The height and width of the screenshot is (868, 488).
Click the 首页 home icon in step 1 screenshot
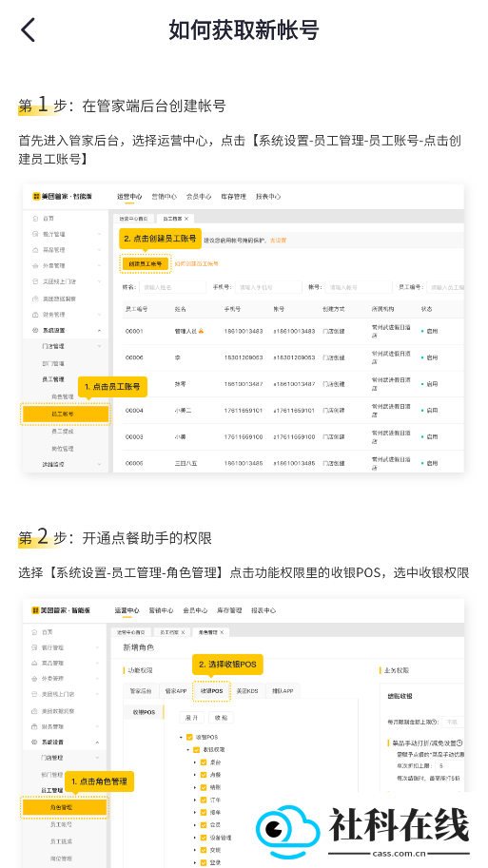[x=36, y=219]
